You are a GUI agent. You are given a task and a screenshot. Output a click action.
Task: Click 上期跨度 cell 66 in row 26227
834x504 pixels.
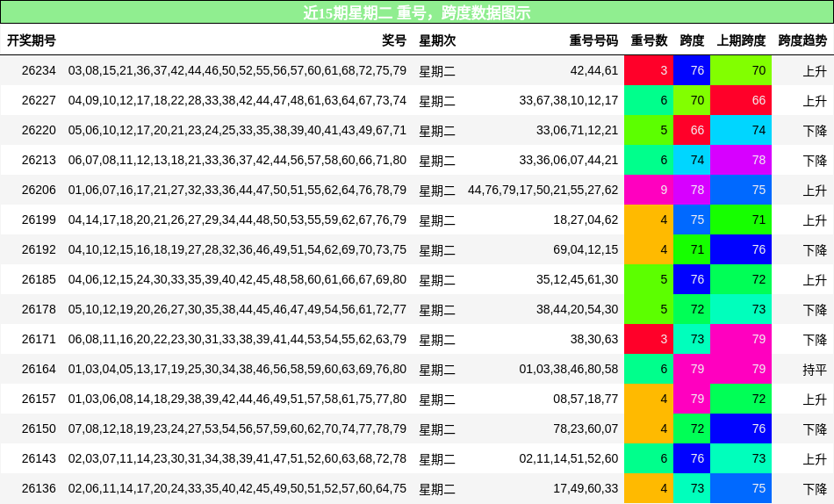(x=742, y=100)
